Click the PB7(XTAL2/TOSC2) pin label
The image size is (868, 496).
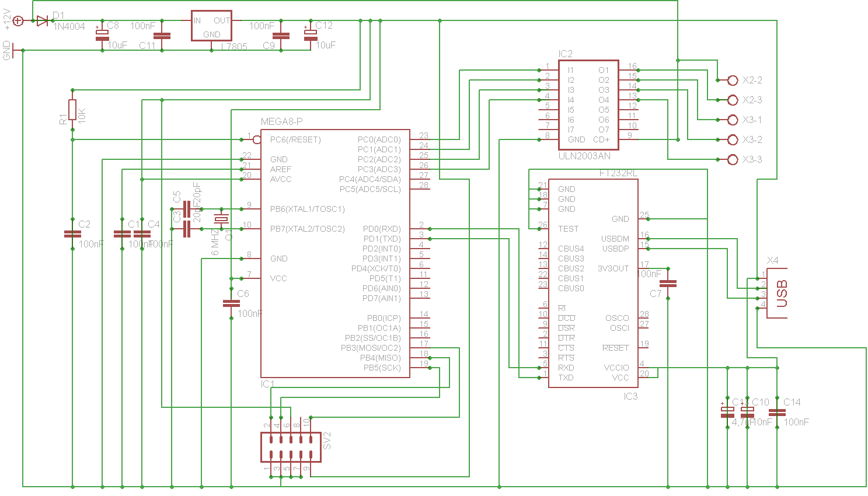[x=307, y=229]
